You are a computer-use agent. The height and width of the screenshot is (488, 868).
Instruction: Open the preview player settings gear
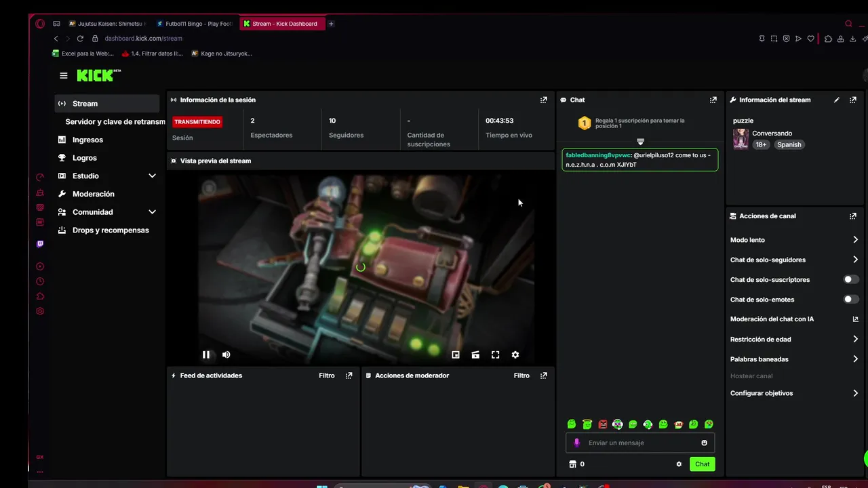click(515, 354)
